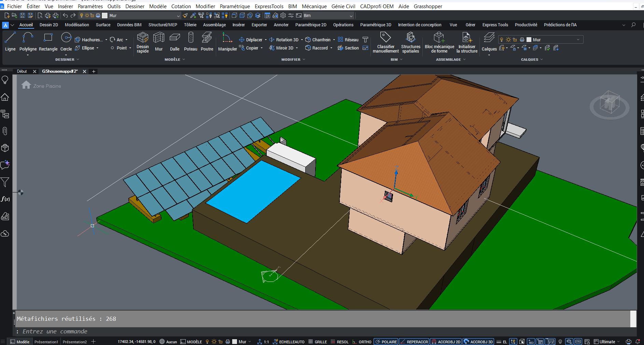Viewport: 644px width, 345px height.
Task: Disable POLAIRE tracking
Action: click(x=386, y=342)
